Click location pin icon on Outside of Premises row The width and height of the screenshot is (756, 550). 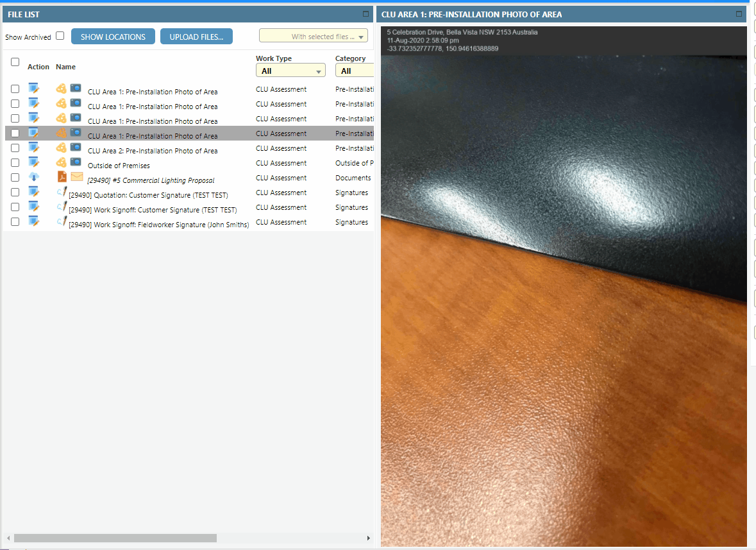[61, 162]
